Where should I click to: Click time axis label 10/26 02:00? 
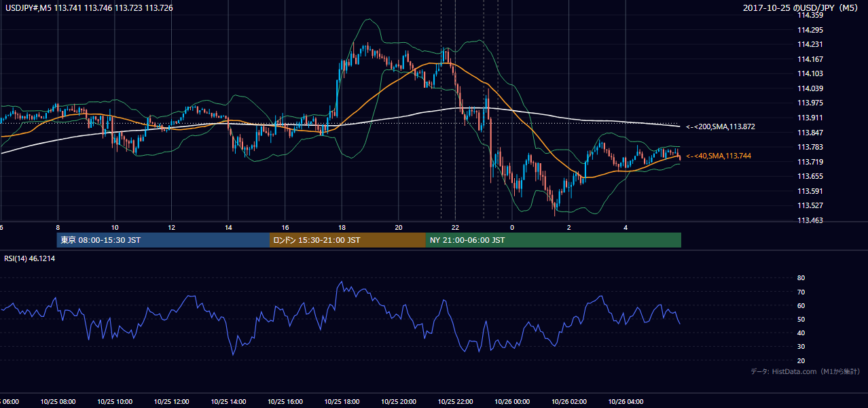click(569, 401)
